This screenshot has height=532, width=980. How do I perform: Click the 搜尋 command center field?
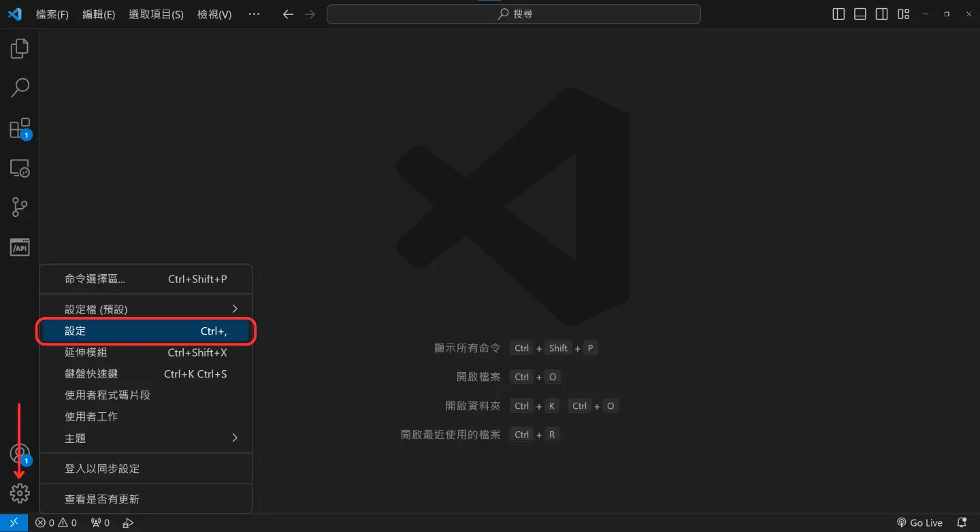(514, 14)
